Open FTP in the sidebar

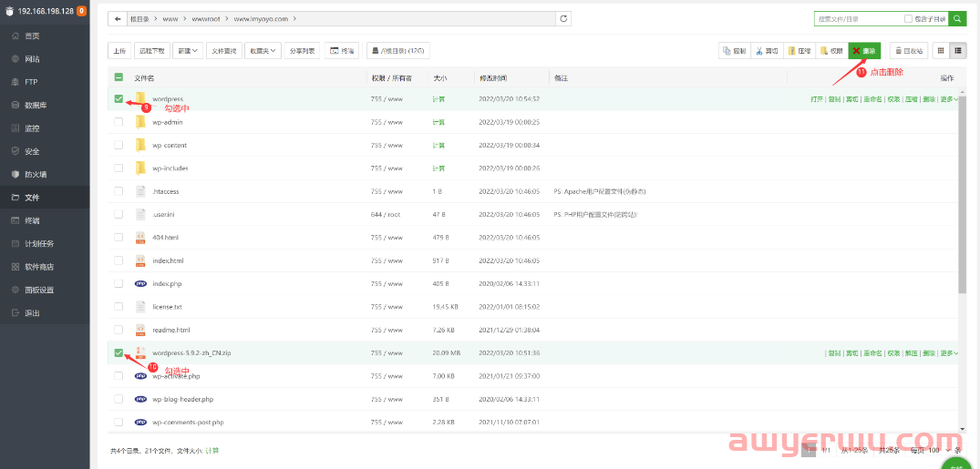[x=45, y=83]
